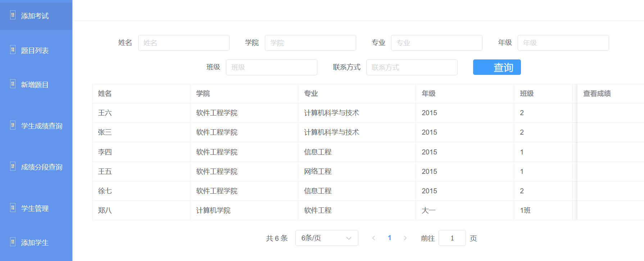
Task: Click 软件工程 major in 郑八's row
Action: (318, 211)
